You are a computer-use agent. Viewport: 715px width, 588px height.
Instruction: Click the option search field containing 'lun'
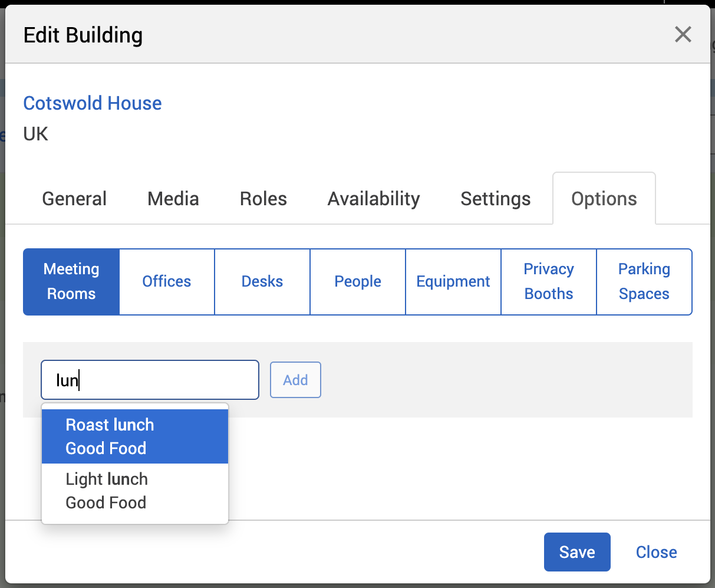pos(150,380)
